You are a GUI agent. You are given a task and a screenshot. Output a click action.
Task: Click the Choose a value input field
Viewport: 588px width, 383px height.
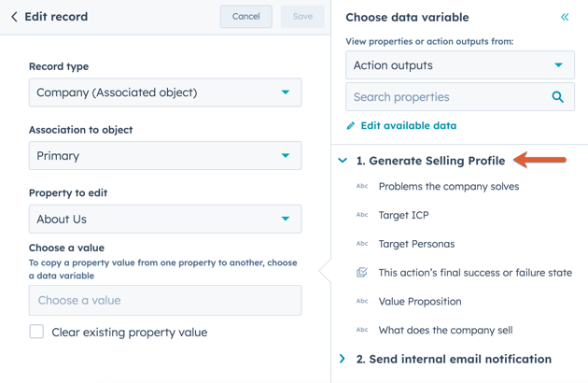coord(165,301)
